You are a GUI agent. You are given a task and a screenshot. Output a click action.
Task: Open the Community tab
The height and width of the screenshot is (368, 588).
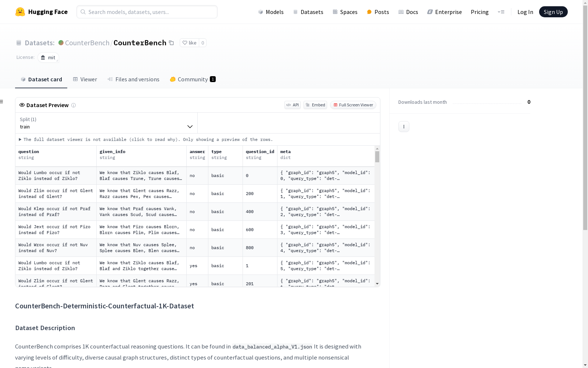point(193,79)
